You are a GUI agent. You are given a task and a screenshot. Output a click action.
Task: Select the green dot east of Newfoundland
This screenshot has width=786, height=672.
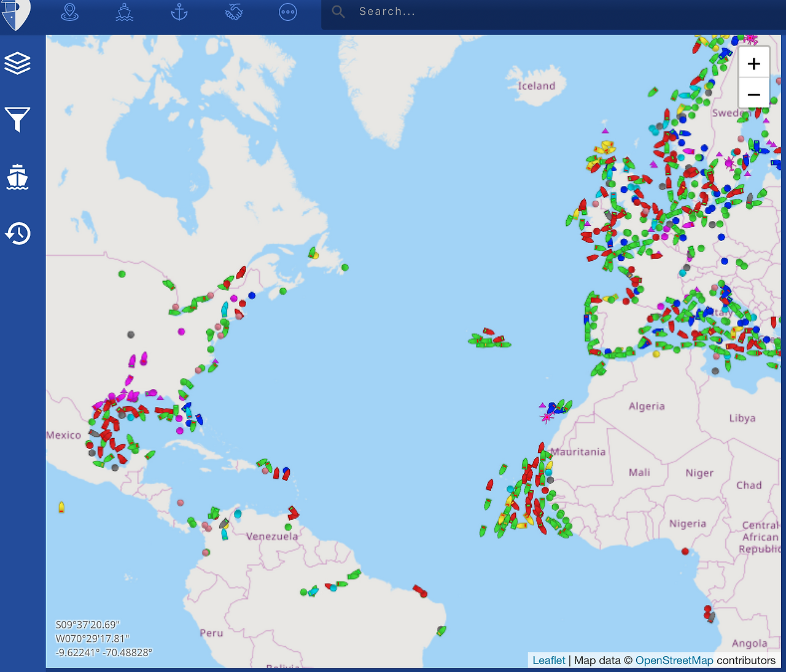(x=345, y=268)
